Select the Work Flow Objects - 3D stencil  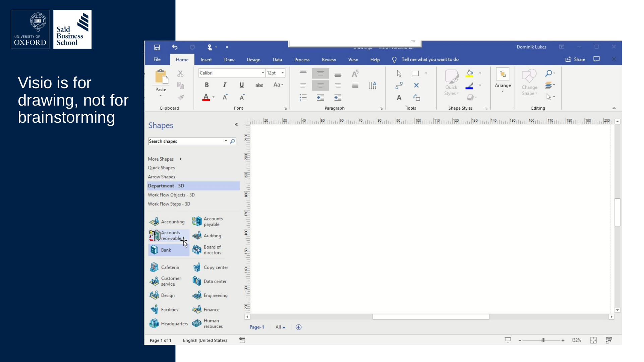click(171, 195)
